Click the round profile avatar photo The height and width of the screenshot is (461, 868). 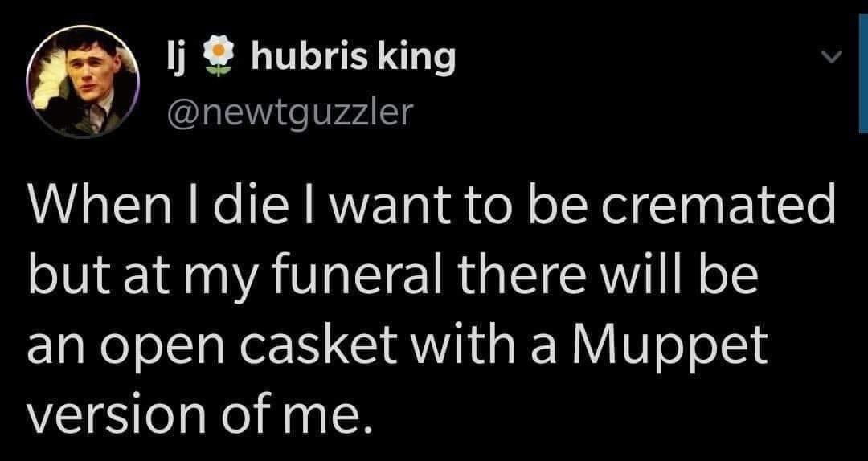click(x=84, y=82)
